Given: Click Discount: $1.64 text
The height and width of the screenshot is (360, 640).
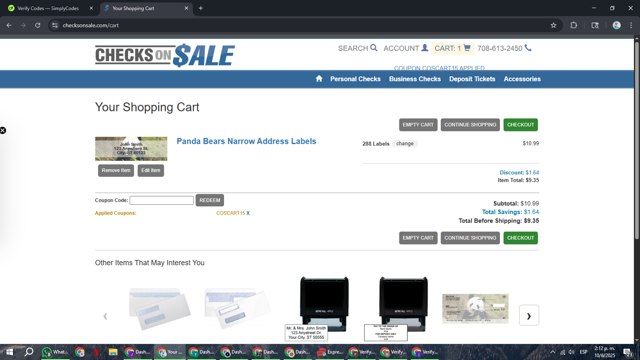Looking at the screenshot, I should 519,173.
